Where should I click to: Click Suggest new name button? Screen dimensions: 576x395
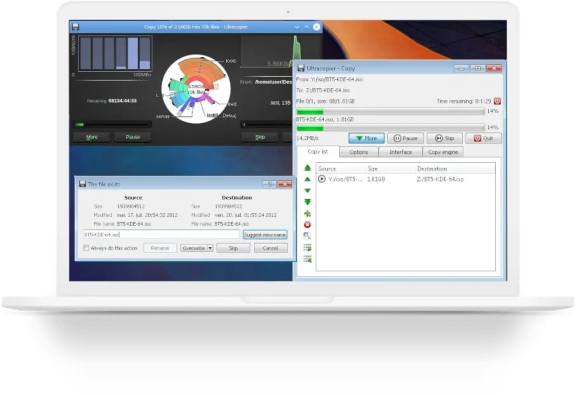click(265, 235)
